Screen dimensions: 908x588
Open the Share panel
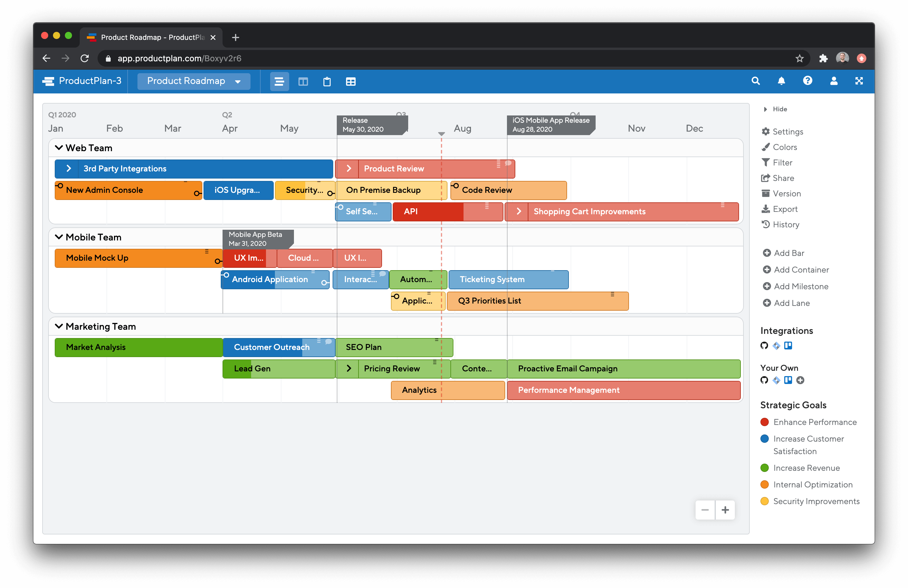[x=783, y=178]
